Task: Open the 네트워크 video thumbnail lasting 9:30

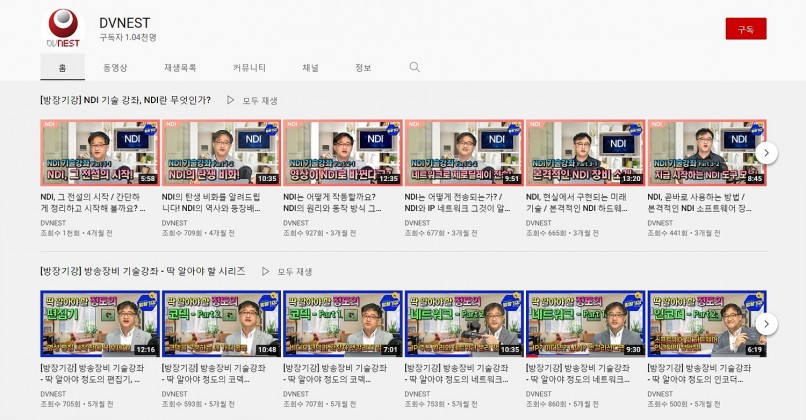Action: point(585,324)
